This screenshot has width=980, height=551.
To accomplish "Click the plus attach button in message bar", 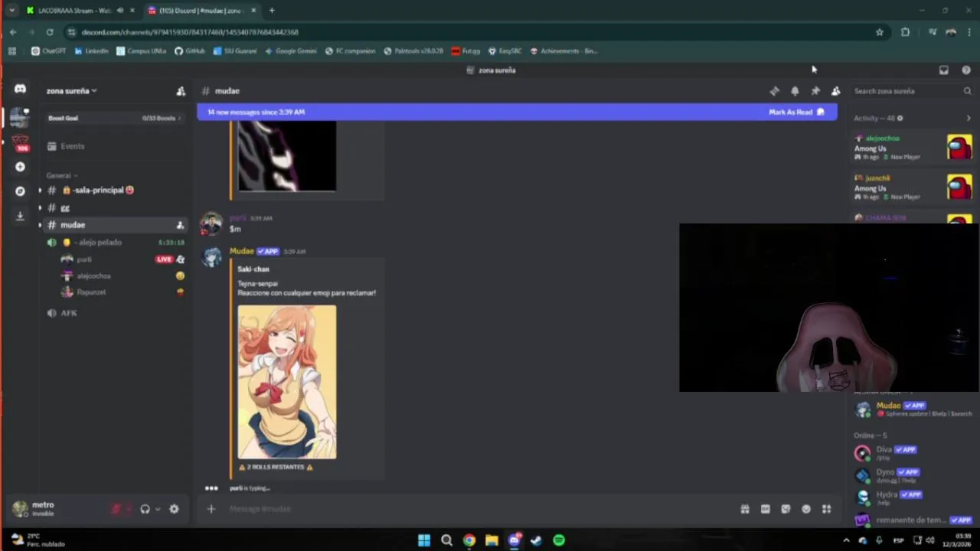I will 211,509.
